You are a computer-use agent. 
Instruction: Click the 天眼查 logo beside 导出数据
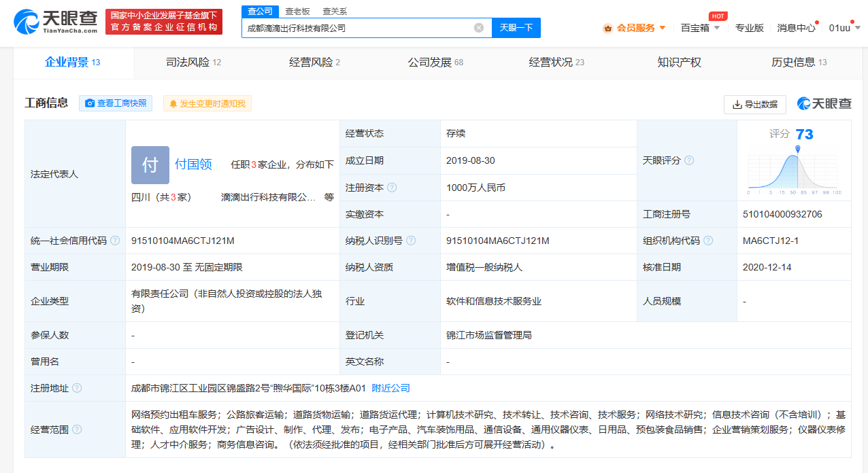[x=824, y=104]
